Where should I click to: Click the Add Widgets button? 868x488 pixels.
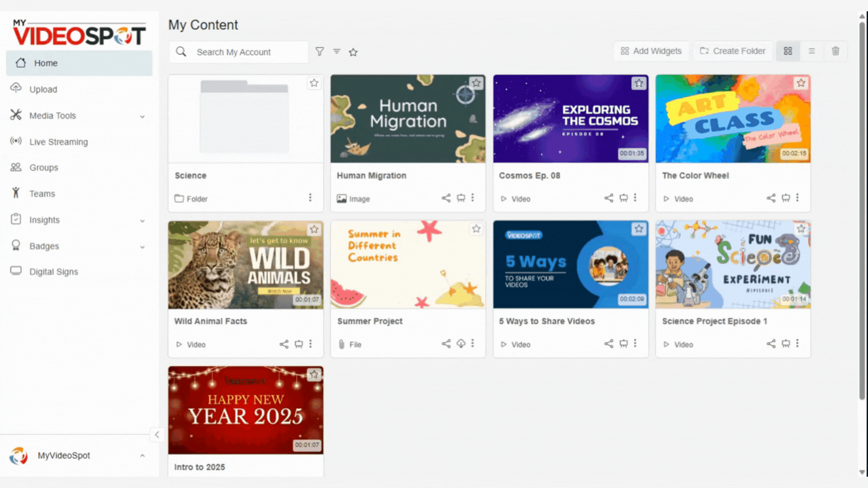tap(651, 51)
